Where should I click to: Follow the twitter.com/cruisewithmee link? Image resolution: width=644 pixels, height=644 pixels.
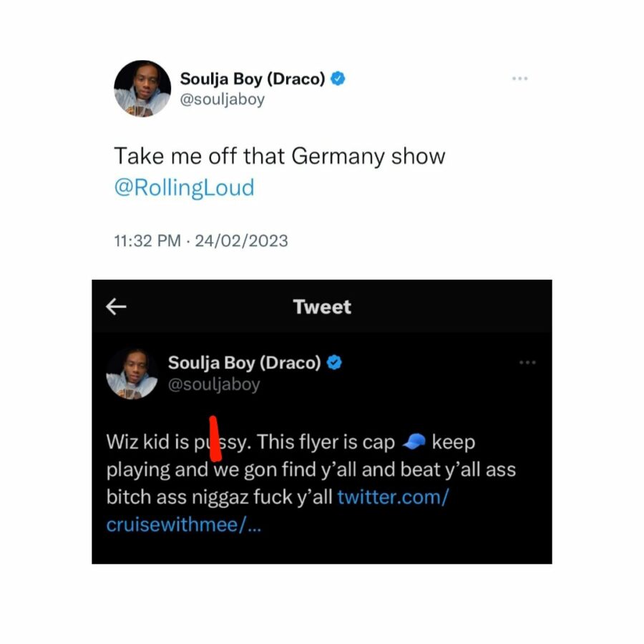[x=278, y=510]
